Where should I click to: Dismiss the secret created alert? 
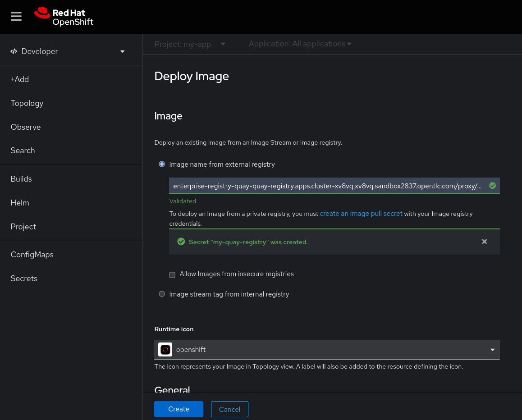click(484, 242)
